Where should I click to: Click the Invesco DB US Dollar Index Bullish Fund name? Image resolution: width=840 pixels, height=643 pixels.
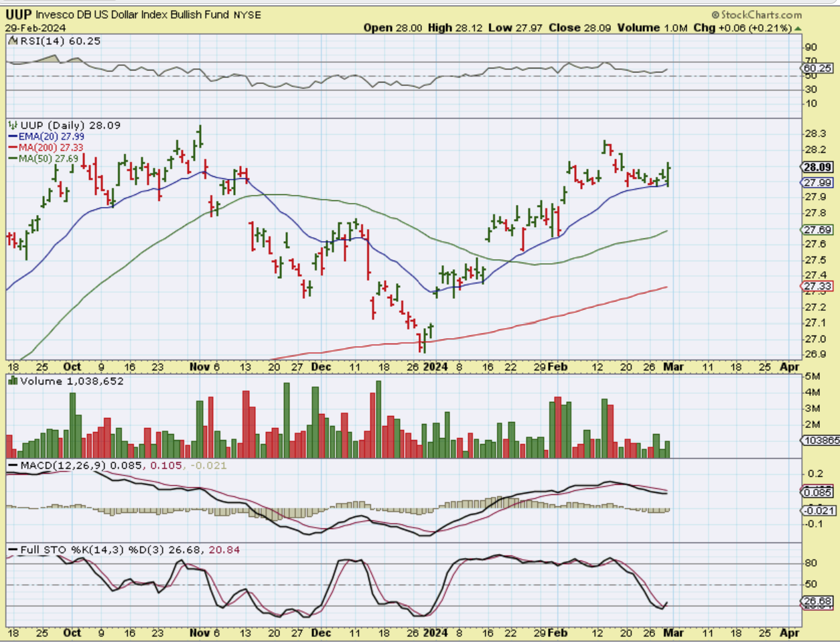click(132, 14)
